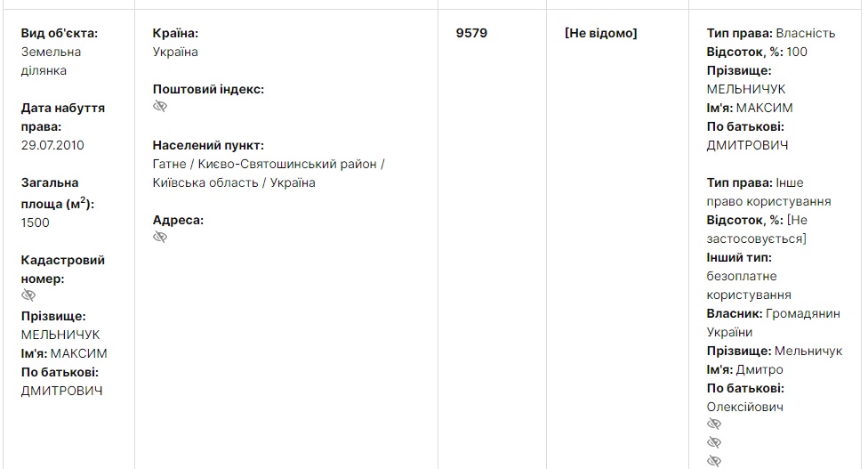Click the hidden-eye icon under Поштовий індекс
This screenshot has width=868, height=469.
[x=160, y=107]
